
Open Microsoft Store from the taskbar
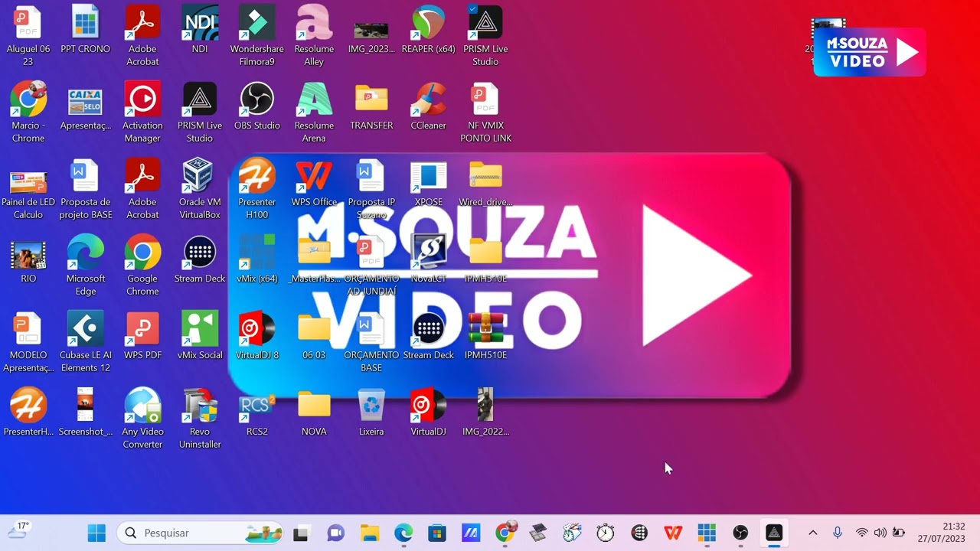pyautogui.click(x=437, y=533)
